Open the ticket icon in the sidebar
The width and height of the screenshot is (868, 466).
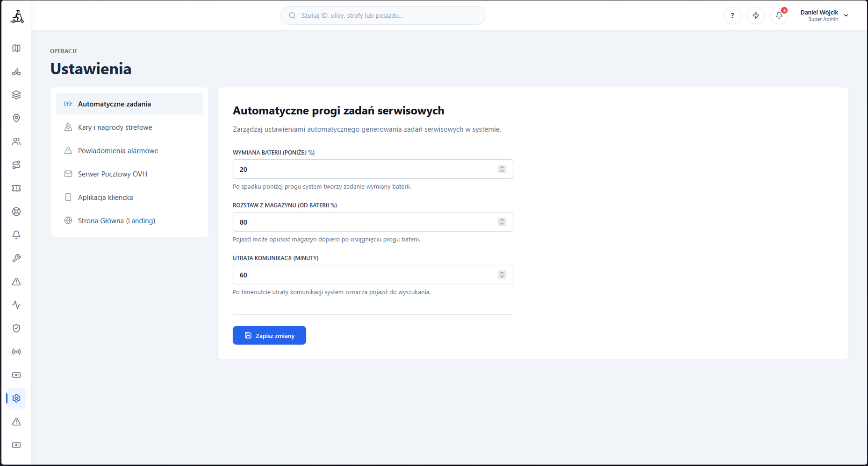[16, 188]
